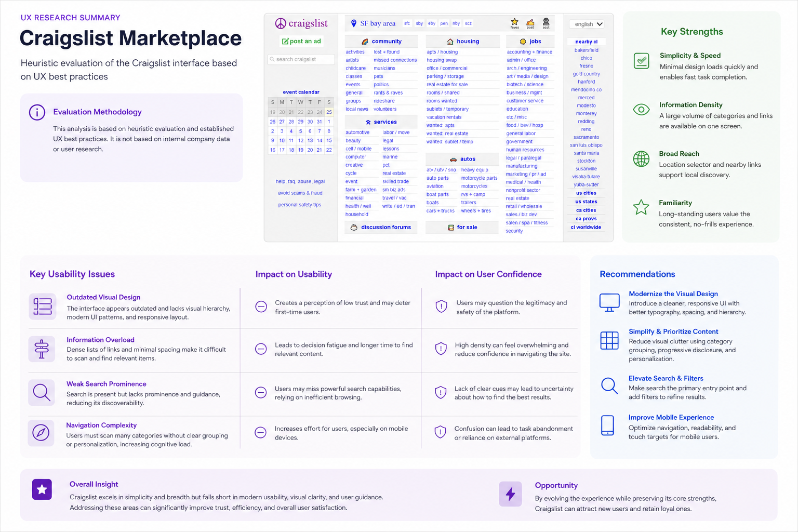Open the 'housing' category header
Image resolution: width=798 pixels, height=532 pixels.
tap(463, 42)
